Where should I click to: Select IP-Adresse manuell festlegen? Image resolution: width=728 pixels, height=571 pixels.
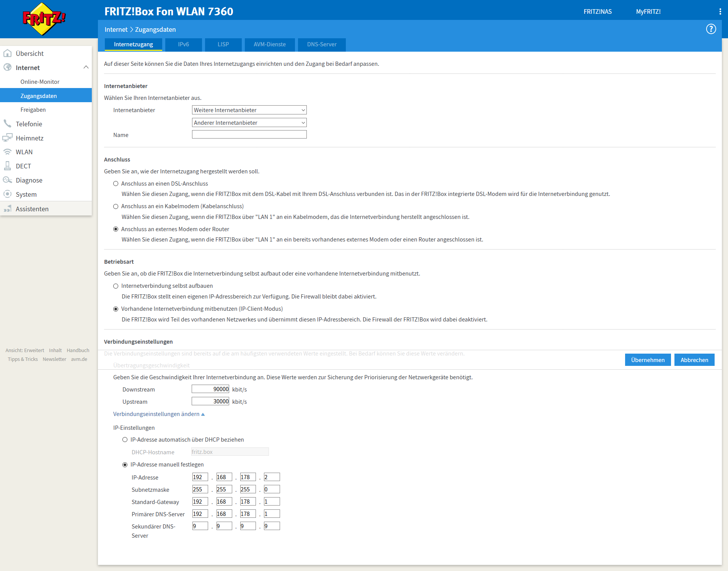point(125,465)
